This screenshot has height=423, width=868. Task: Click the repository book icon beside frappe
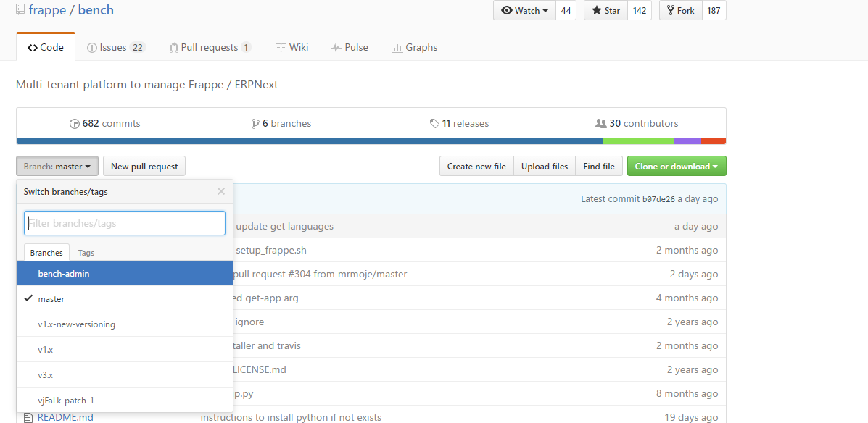pyautogui.click(x=20, y=9)
